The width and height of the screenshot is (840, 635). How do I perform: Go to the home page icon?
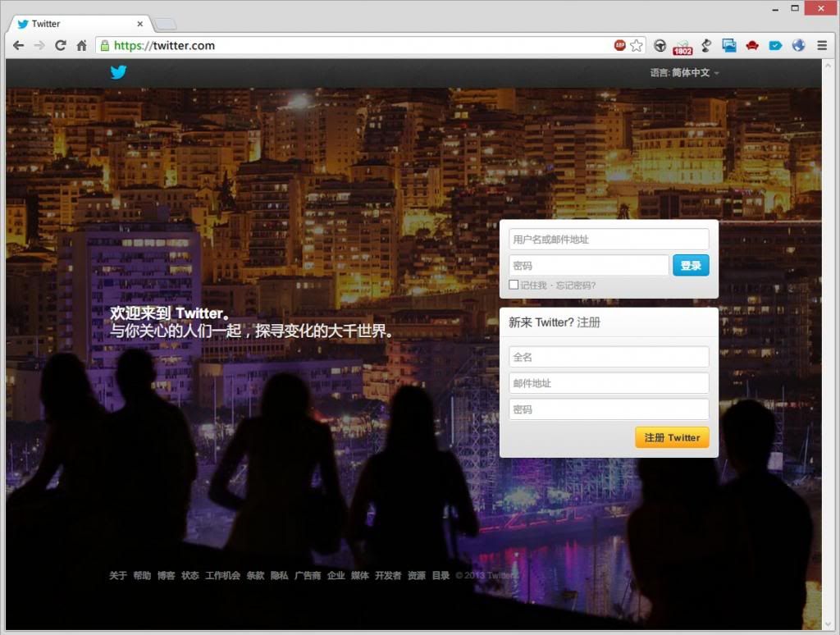pyautogui.click(x=81, y=46)
